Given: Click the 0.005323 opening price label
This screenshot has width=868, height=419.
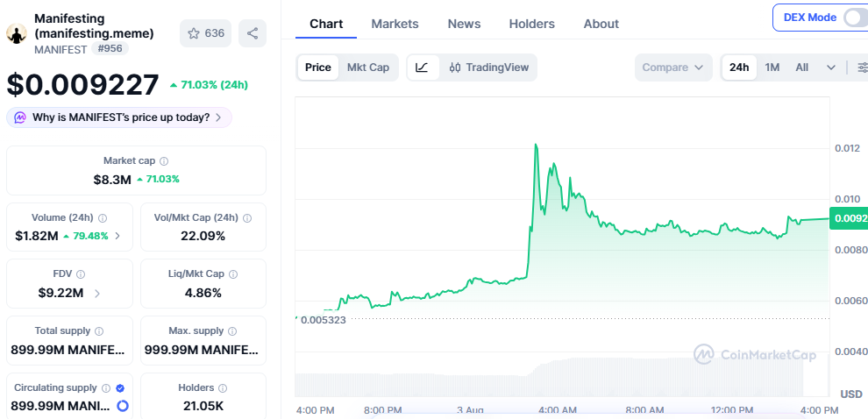Looking at the screenshot, I should tap(324, 320).
